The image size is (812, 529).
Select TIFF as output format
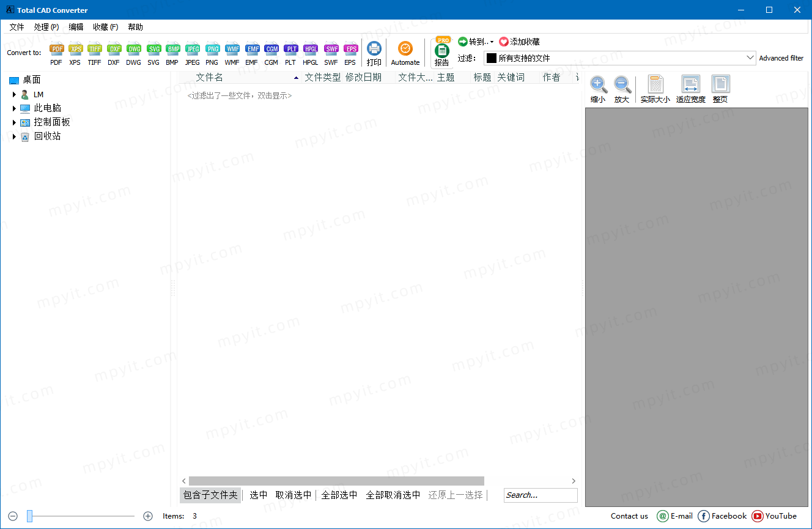95,54
